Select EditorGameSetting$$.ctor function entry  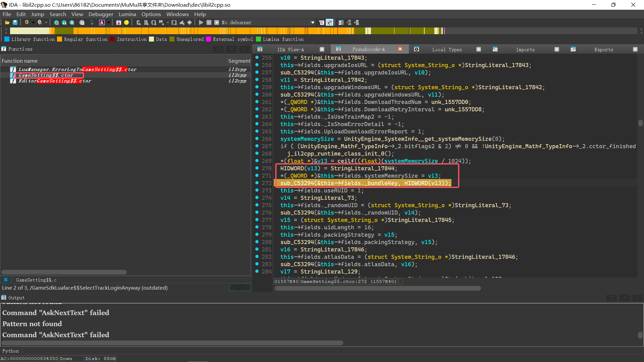pos(55,81)
